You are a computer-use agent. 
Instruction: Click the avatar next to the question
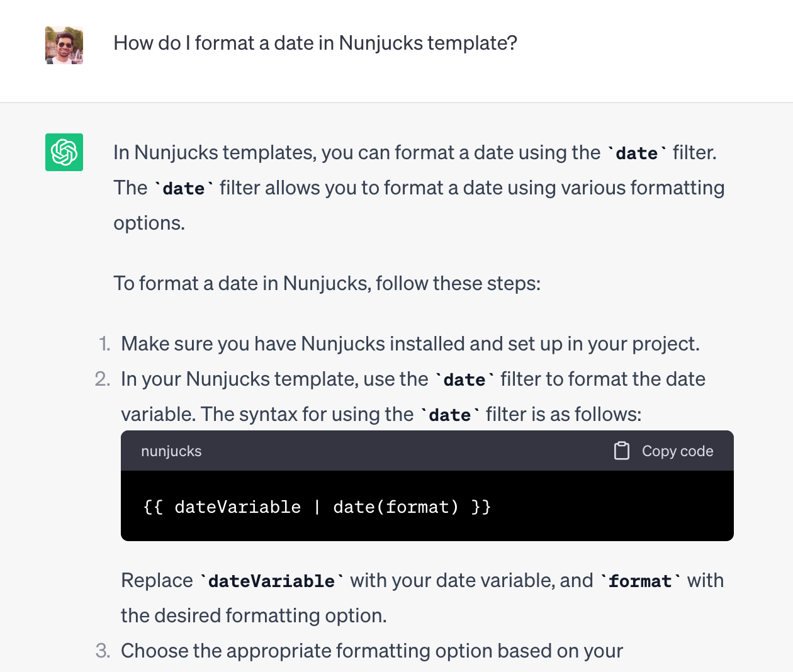[x=64, y=45]
